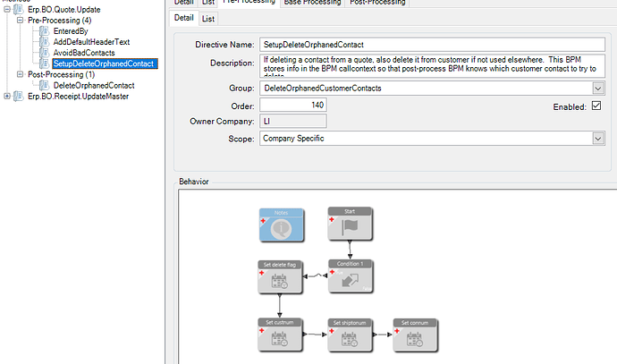Select the Start flag node
Screen dimensions: 617x364
coord(350,224)
